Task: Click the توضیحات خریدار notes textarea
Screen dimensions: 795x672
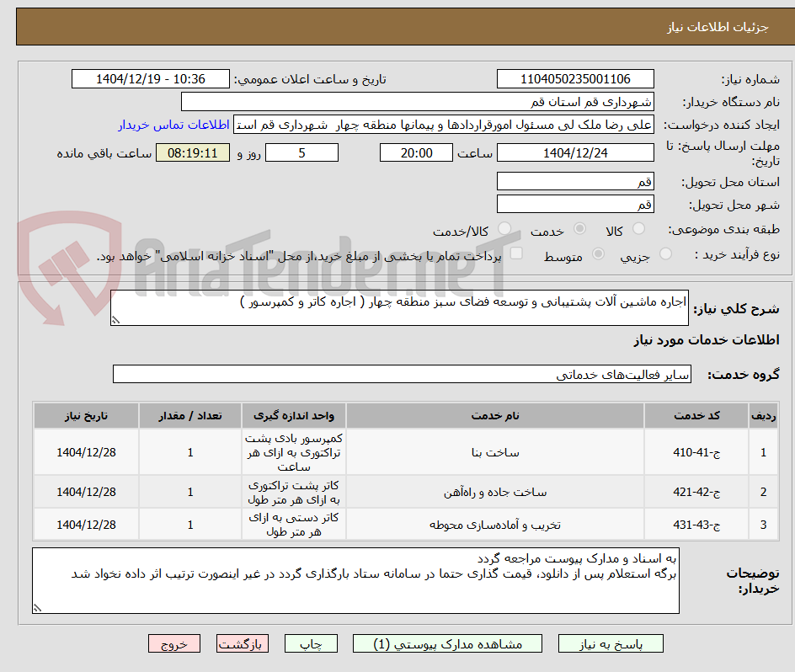Action: pos(355,581)
